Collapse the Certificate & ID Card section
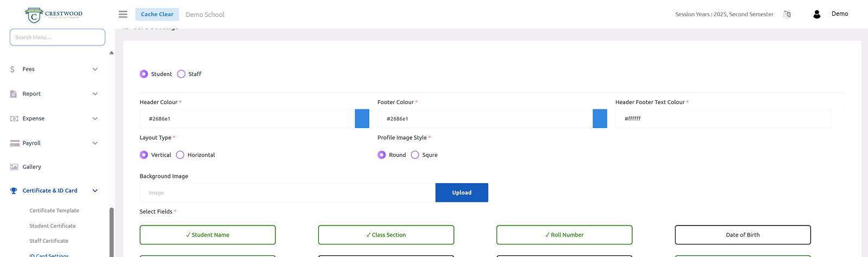The width and height of the screenshot is (868, 257). pyautogui.click(x=95, y=191)
